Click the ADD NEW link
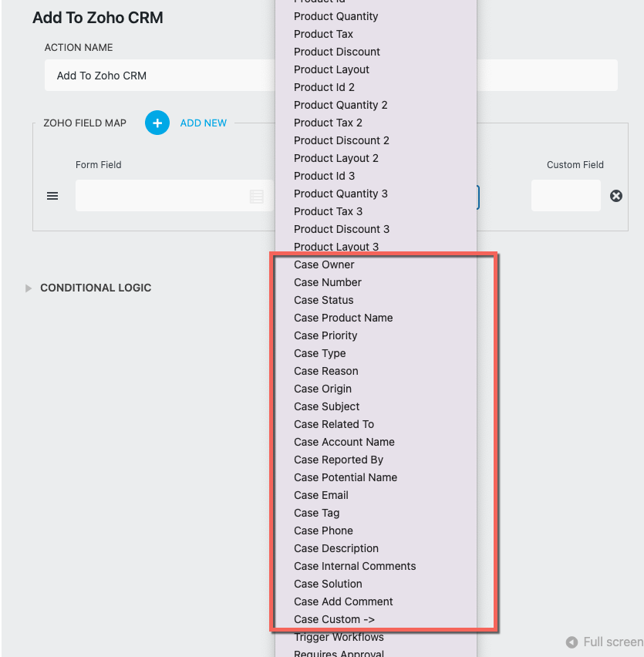The image size is (644, 657). pos(203,123)
